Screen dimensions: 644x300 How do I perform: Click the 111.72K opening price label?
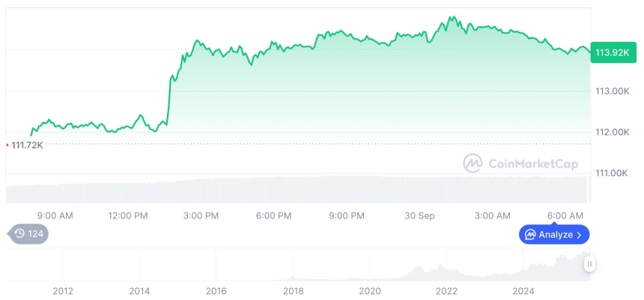coord(28,144)
